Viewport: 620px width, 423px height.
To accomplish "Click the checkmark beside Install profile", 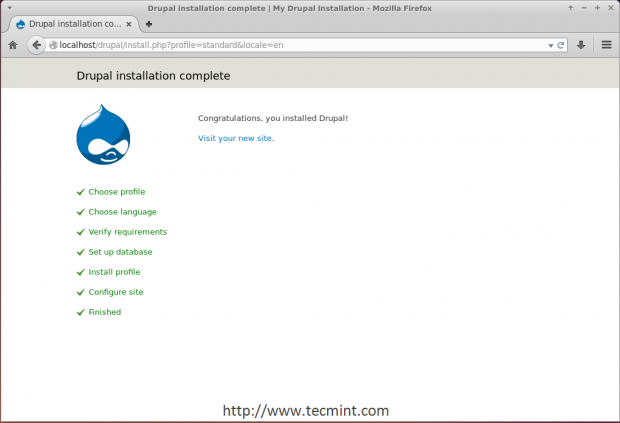I will (81, 272).
